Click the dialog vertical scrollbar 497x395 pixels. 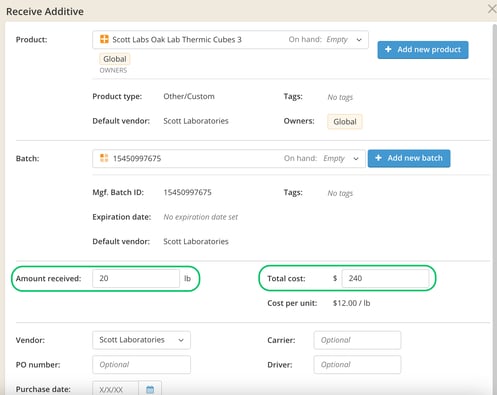click(495, 208)
